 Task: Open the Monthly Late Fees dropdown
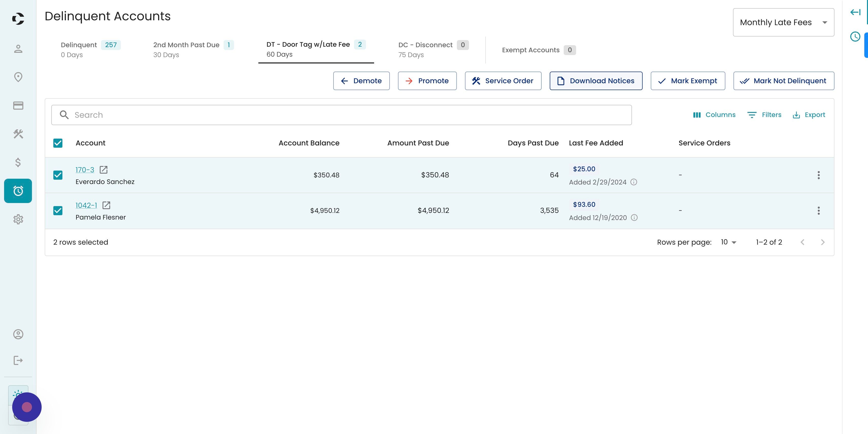coord(783,23)
